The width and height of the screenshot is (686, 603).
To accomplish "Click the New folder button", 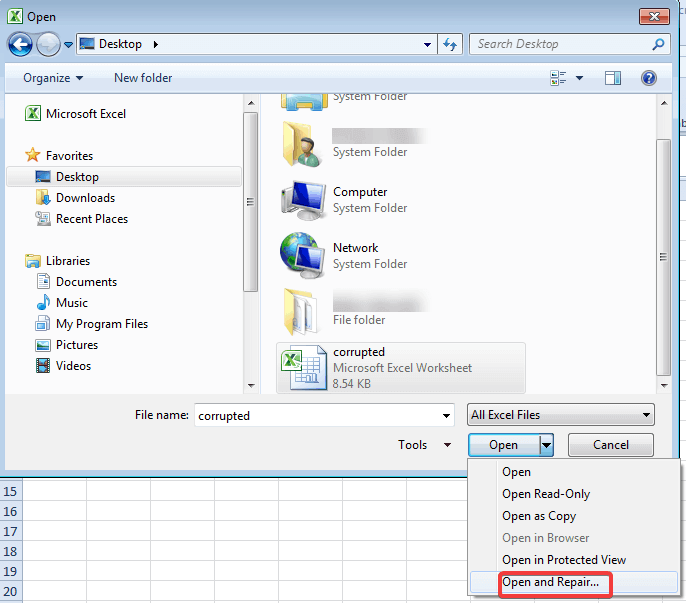I will coord(143,78).
